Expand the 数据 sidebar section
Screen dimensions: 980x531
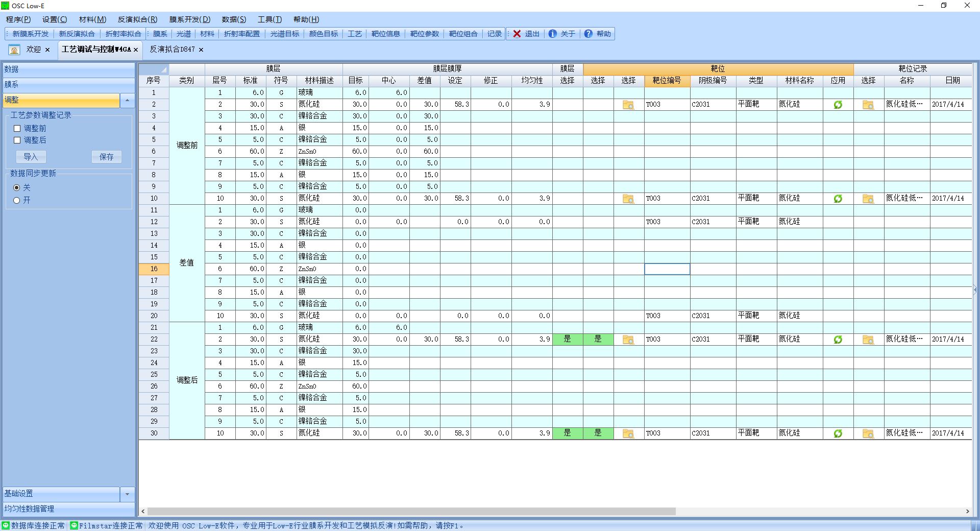(68, 69)
